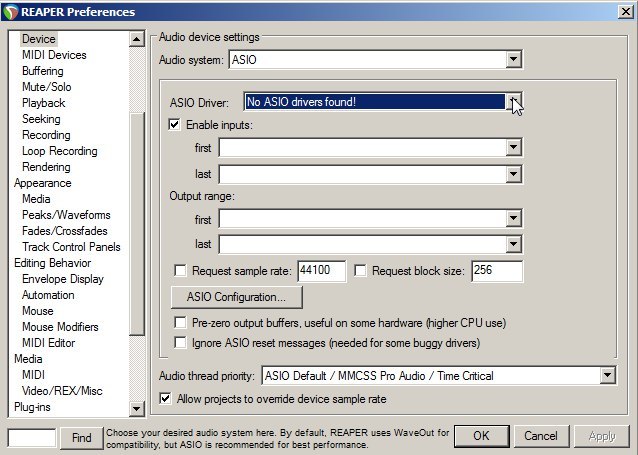Click the Find search text field
This screenshot has height=455, width=638.
[32, 438]
